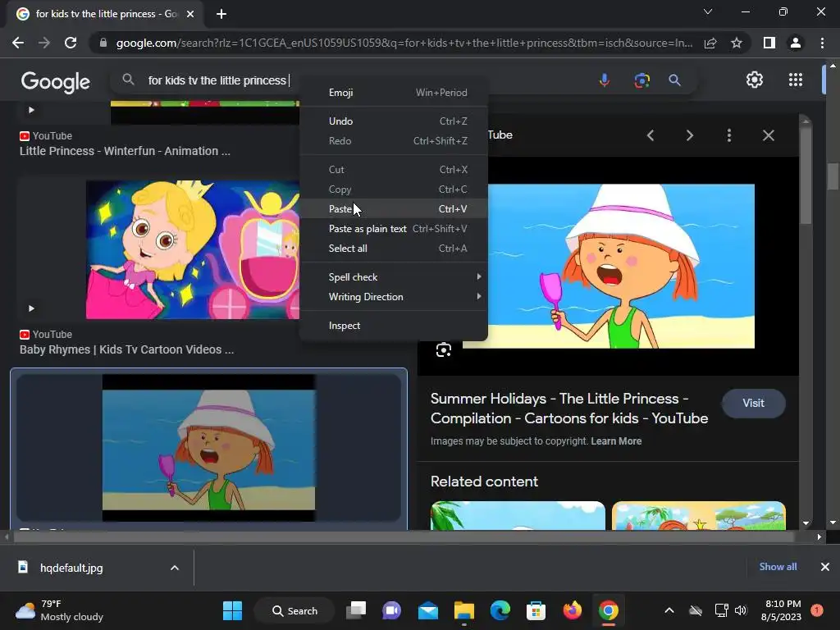Choose Select all in context menu
Image resolution: width=840 pixels, height=630 pixels.
(393, 249)
